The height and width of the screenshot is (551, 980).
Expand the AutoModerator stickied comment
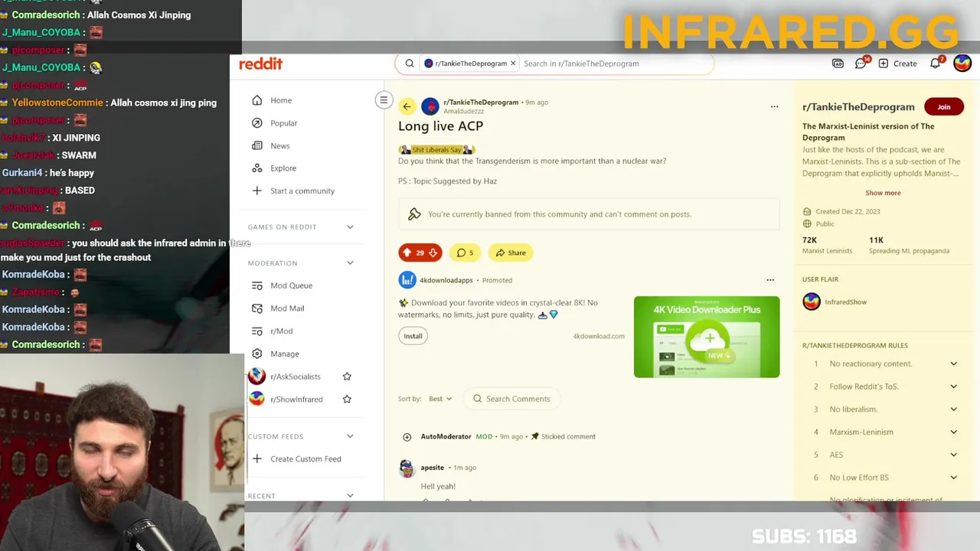pyautogui.click(x=407, y=437)
